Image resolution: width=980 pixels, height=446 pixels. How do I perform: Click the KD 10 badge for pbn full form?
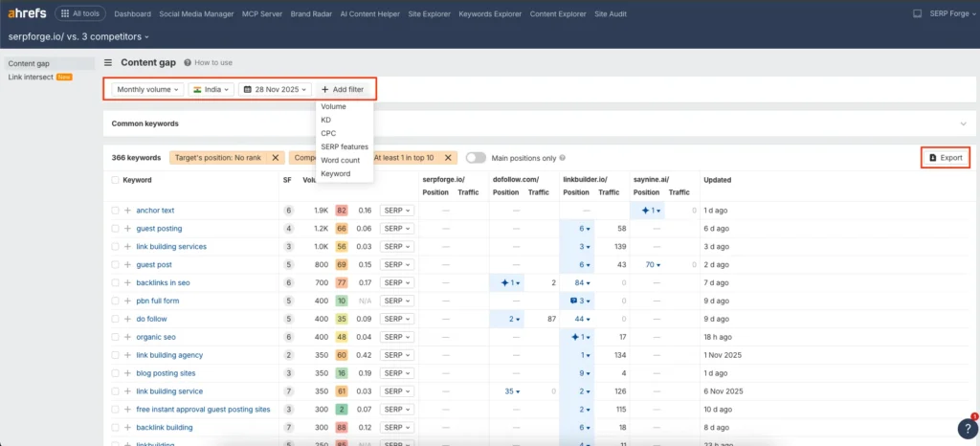click(x=342, y=301)
